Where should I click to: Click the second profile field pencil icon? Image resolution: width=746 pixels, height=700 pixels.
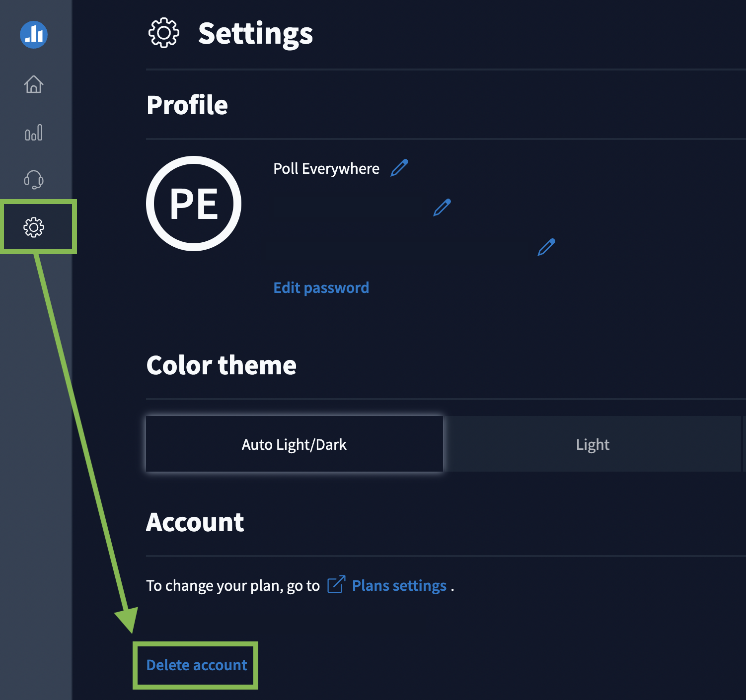point(442,208)
